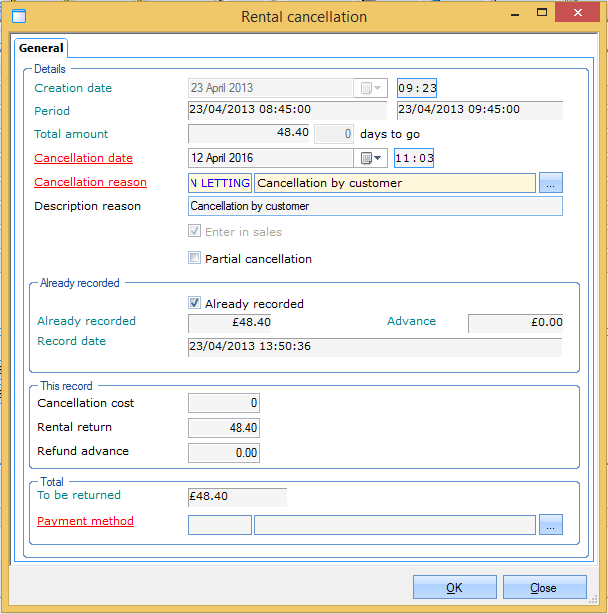Click the Cancellation time field 11:03
Viewport: 608px width, 614px height.
click(413, 158)
